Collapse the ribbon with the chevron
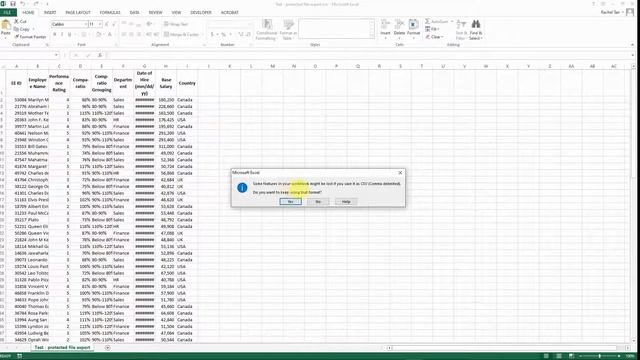 [x=633, y=45]
